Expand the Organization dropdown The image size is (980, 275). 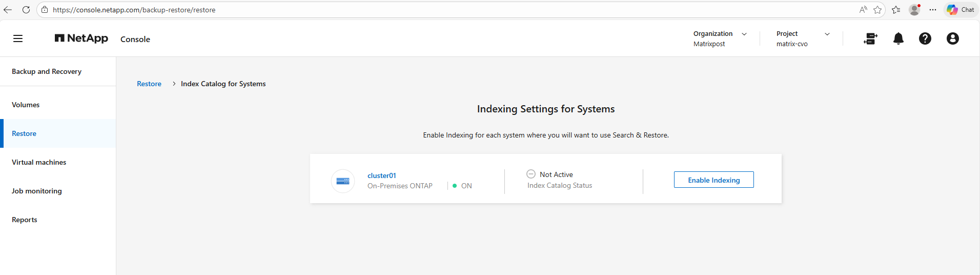tap(744, 34)
